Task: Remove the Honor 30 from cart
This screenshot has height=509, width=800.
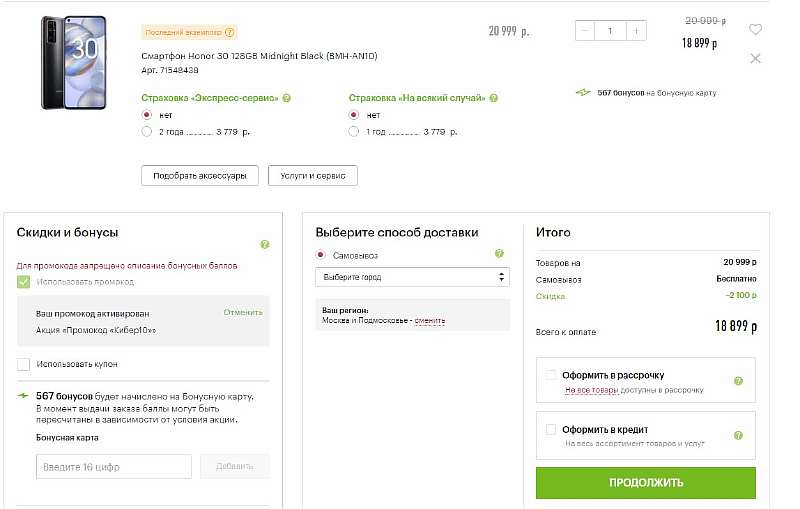Action: (x=755, y=59)
